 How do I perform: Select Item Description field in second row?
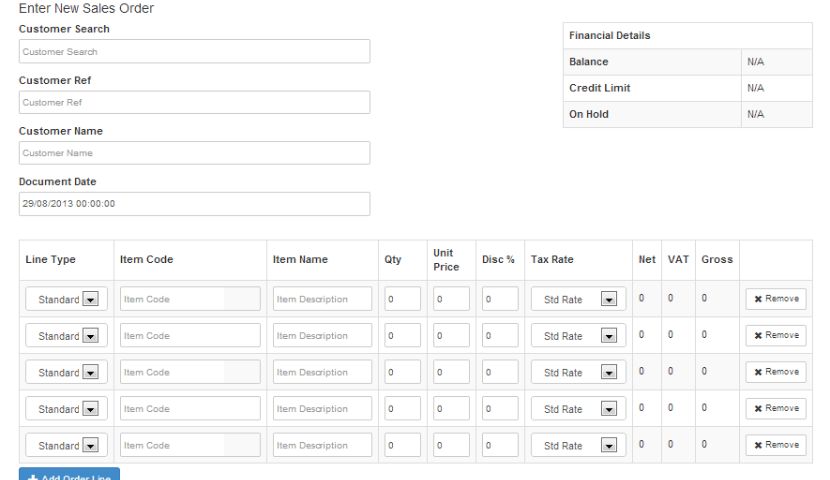coord(322,336)
